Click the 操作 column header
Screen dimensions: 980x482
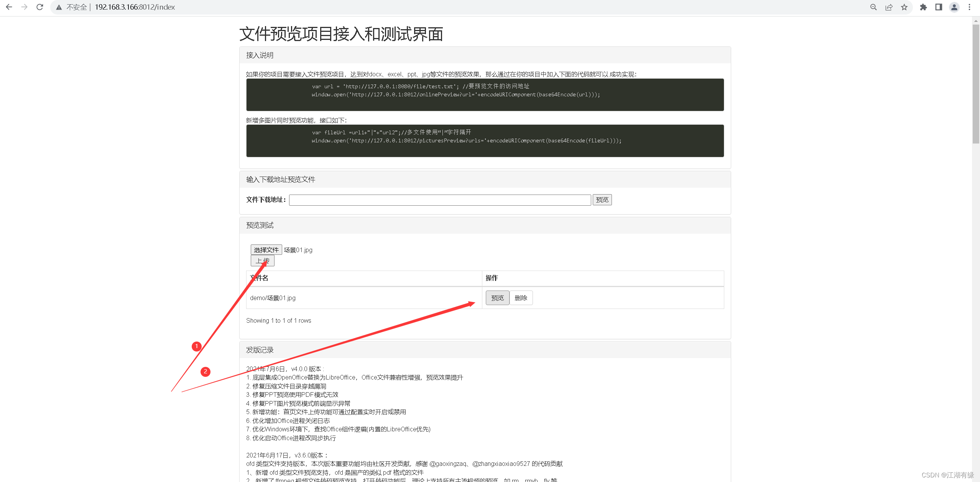coord(603,278)
